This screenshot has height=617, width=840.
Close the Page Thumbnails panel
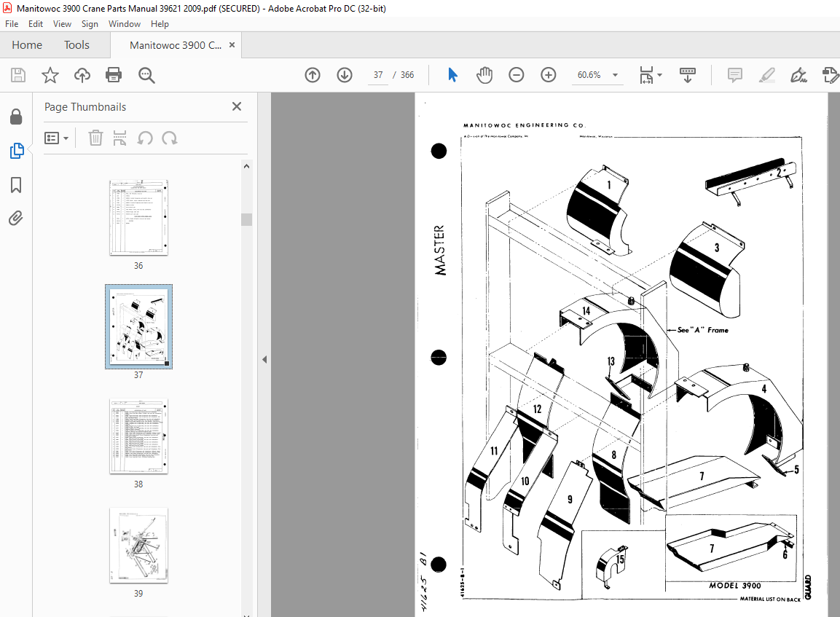click(x=237, y=106)
